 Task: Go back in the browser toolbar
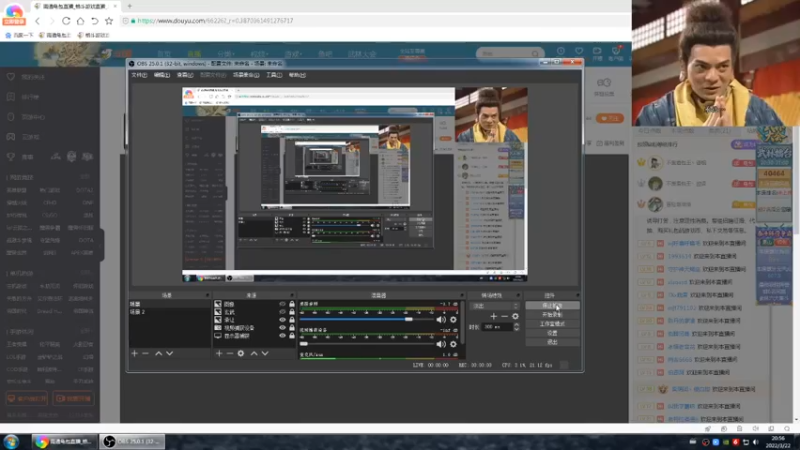click(x=37, y=21)
